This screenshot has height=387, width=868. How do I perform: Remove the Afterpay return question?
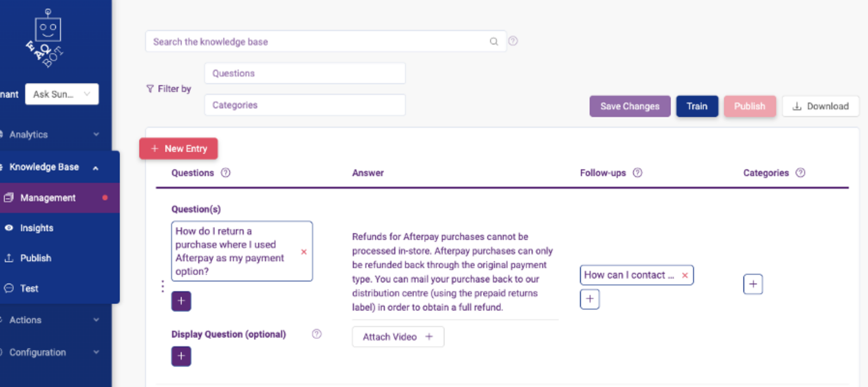point(304,252)
